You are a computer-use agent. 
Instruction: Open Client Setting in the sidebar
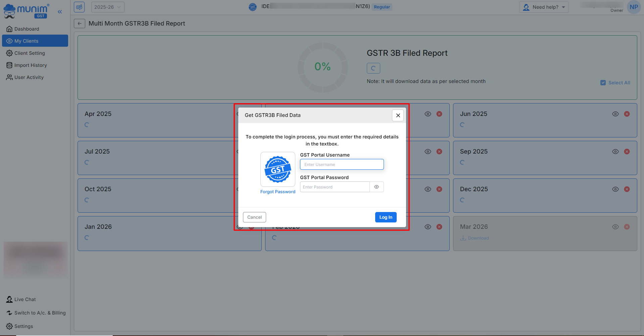(30, 53)
